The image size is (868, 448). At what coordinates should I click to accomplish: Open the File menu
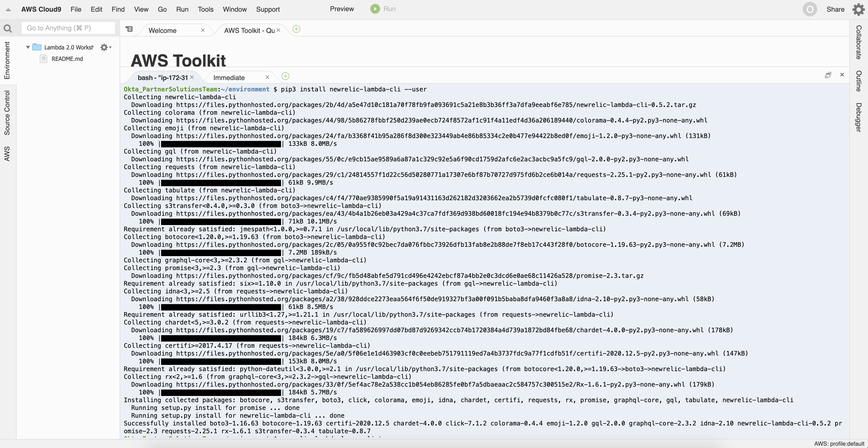pyautogui.click(x=76, y=9)
